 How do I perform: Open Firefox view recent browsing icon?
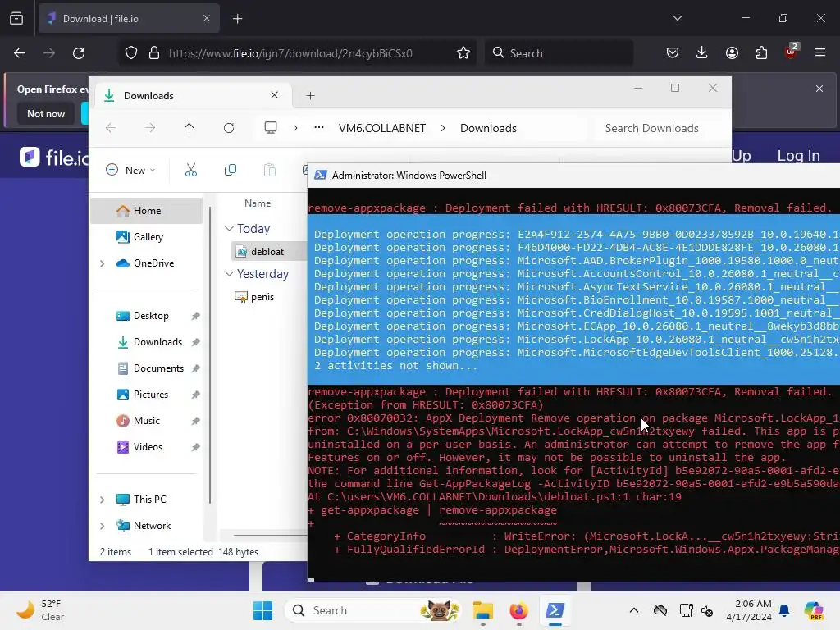(x=16, y=19)
